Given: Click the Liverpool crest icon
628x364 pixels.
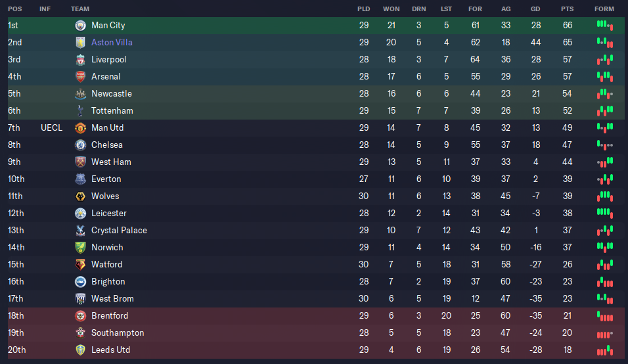Looking at the screenshot, I should pyautogui.click(x=81, y=60).
